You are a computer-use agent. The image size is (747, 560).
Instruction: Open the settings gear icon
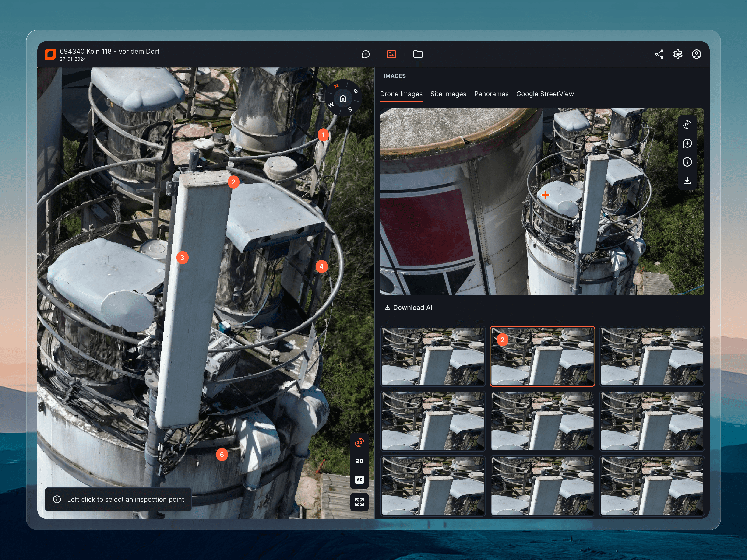(x=677, y=54)
